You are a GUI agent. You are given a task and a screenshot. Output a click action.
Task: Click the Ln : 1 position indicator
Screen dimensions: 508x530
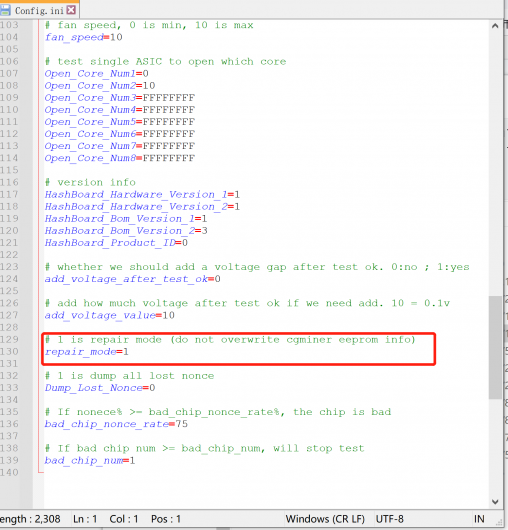pyautogui.click(x=85, y=519)
